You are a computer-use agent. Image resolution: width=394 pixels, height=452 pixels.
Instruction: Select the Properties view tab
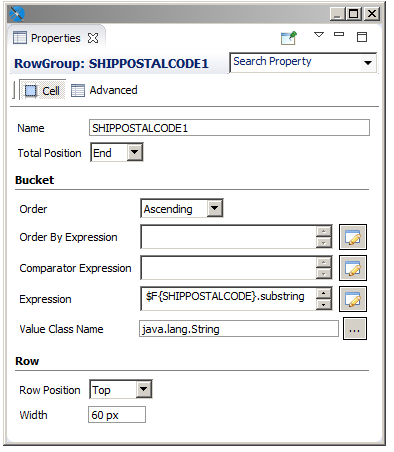click(56, 38)
